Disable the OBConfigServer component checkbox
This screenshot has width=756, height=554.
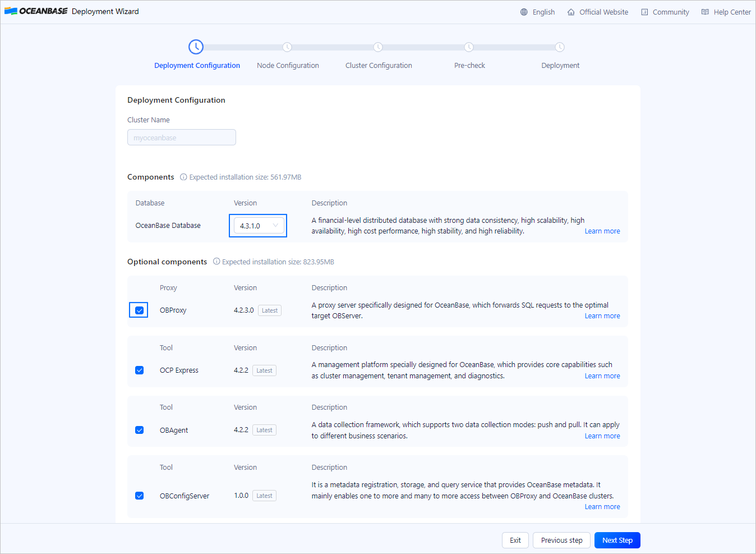pos(139,496)
